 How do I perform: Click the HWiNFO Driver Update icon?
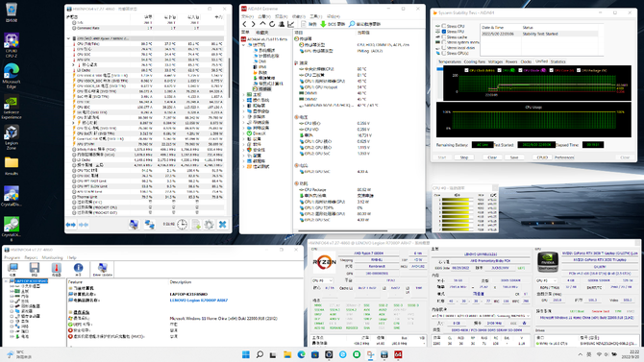coord(102,269)
